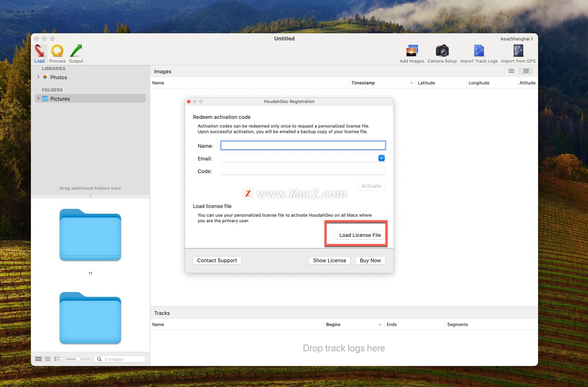Expand the Pictures folder
This screenshot has height=387, width=588.
click(38, 98)
